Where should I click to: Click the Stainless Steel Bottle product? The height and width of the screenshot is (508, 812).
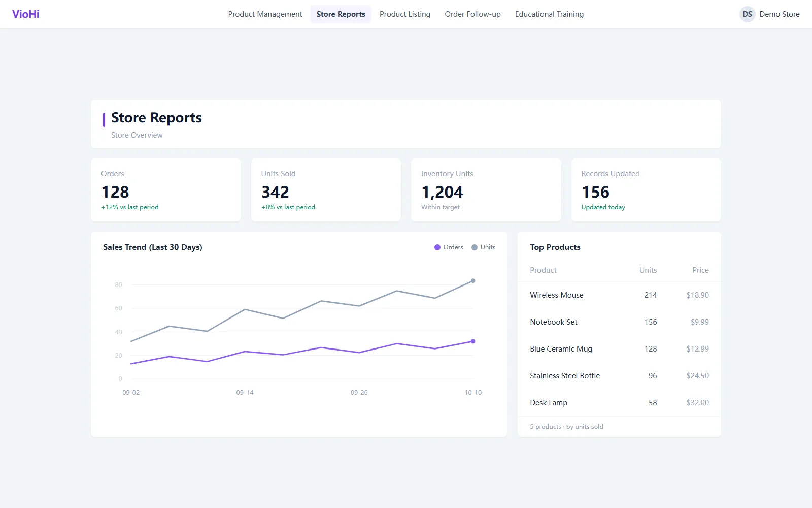pyautogui.click(x=565, y=376)
